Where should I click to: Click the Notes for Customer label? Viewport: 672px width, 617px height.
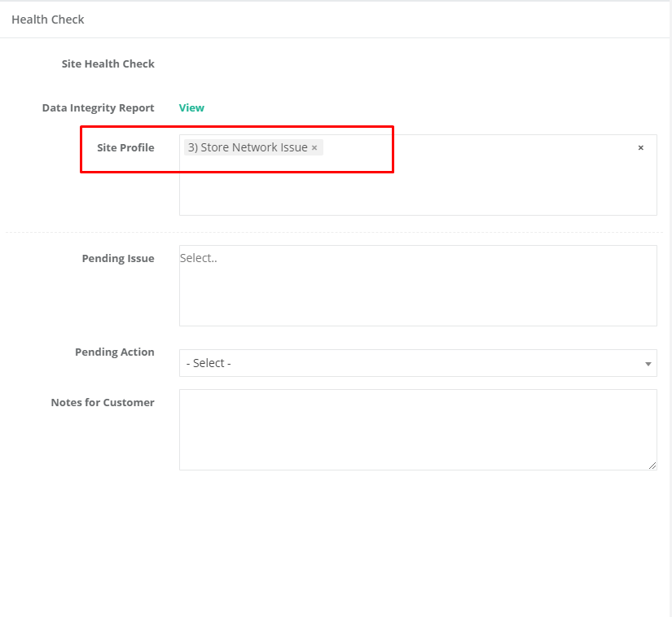point(103,403)
